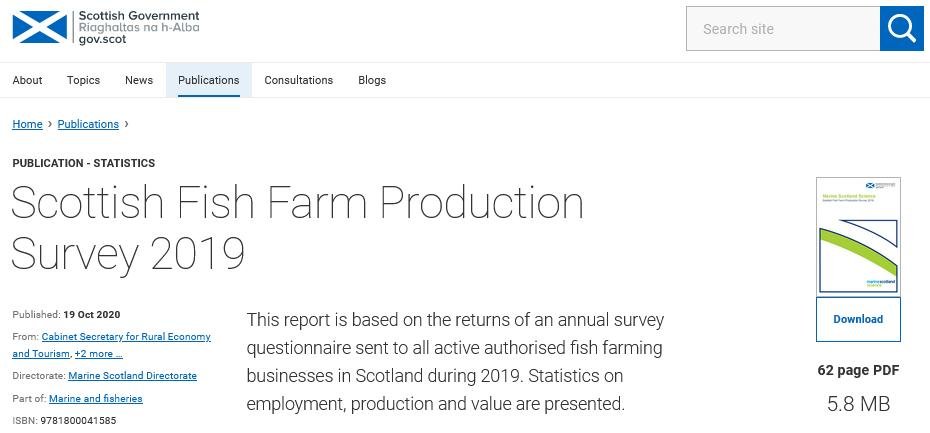The width and height of the screenshot is (930, 433).
Task: Click the Publications breadcrumb link
Action: 88,124
